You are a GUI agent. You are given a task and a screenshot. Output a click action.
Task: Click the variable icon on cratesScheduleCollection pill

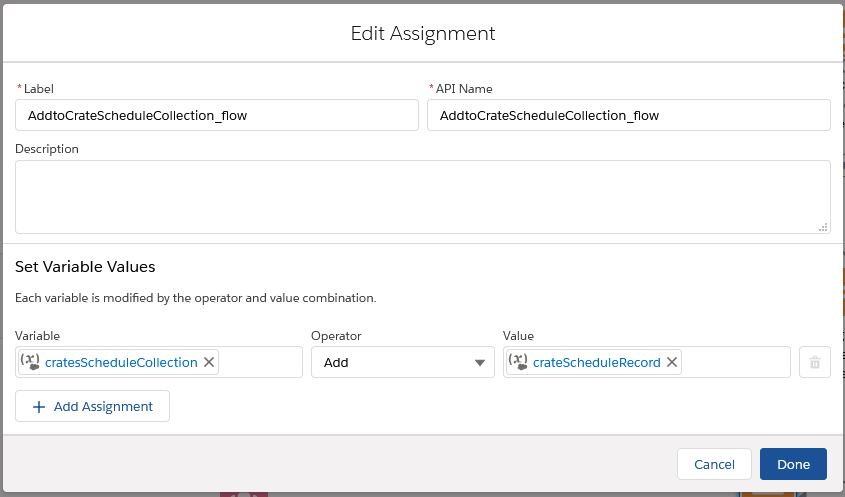click(30, 362)
